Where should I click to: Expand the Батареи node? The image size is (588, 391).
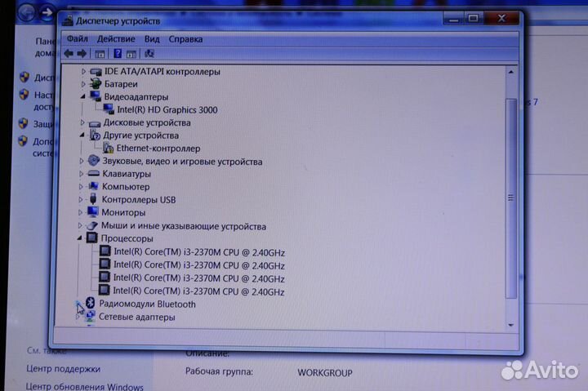pos(83,84)
